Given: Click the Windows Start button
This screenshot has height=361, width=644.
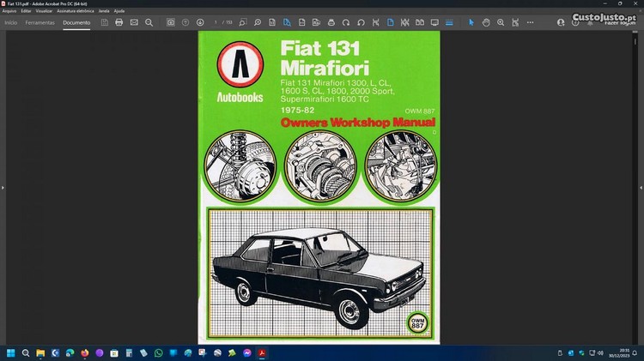Looking at the screenshot, I should pyautogui.click(x=11, y=352).
